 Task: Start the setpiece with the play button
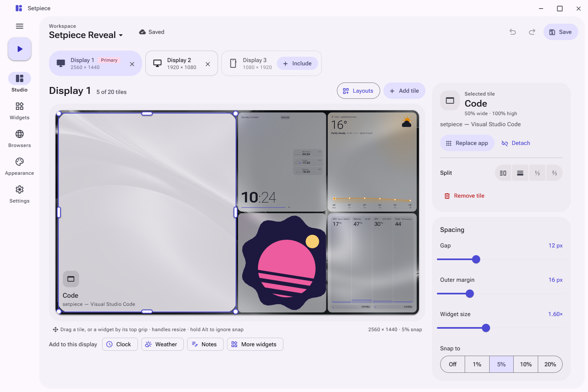pyautogui.click(x=20, y=49)
